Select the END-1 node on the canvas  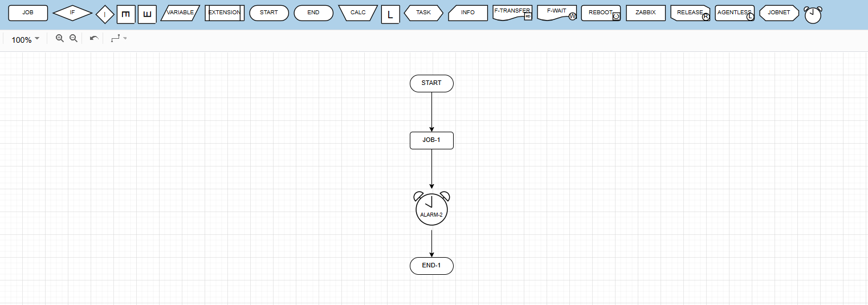431,266
